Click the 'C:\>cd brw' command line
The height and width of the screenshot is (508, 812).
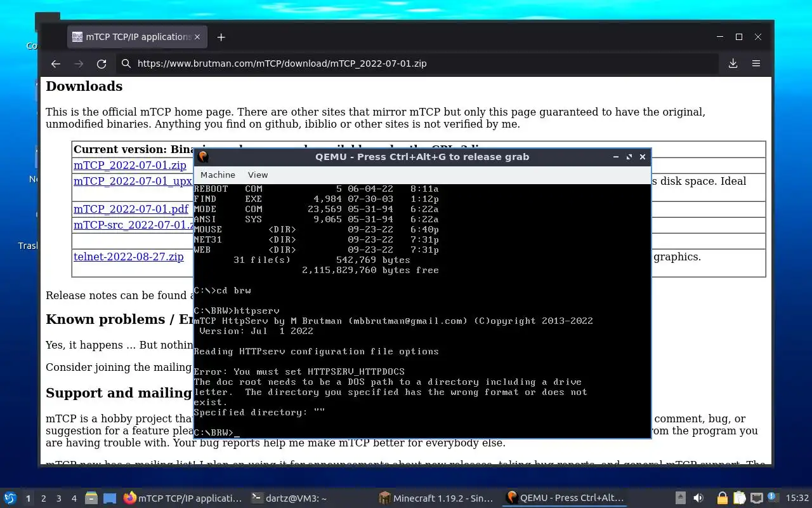point(222,290)
